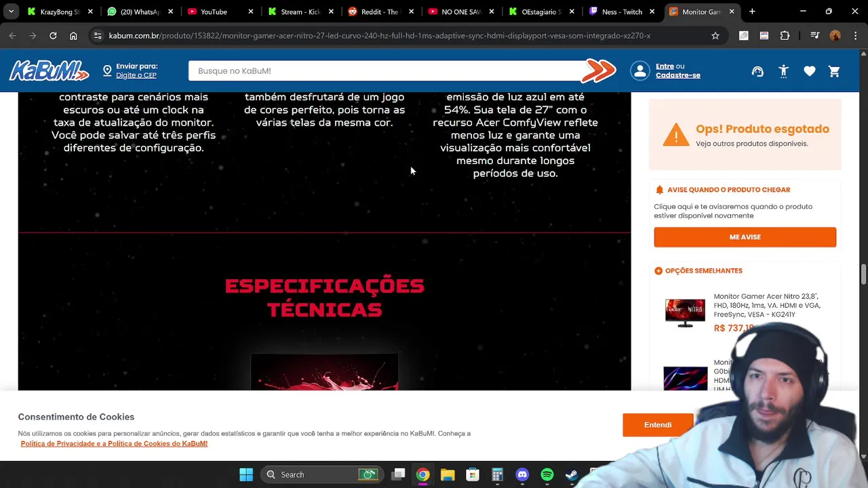Click the browser home icon
Image resolution: width=868 pixels, height=488 pixels.
point(73,35)
